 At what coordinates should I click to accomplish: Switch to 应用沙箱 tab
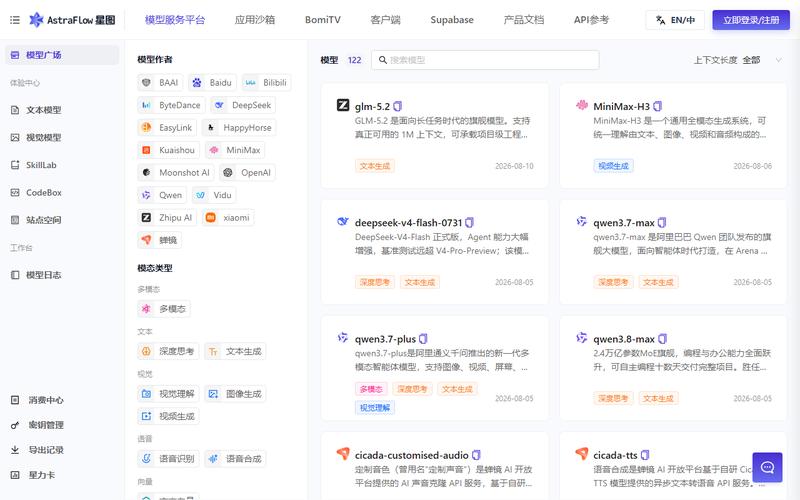[x=255, y=20]
